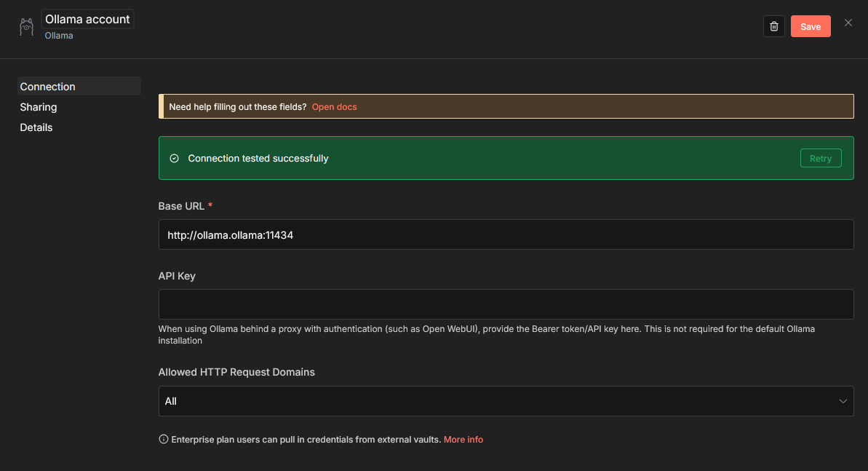Click the Ollama llama logo icon
The width and height of the screenshot is (868, 471).
[27, 27]
